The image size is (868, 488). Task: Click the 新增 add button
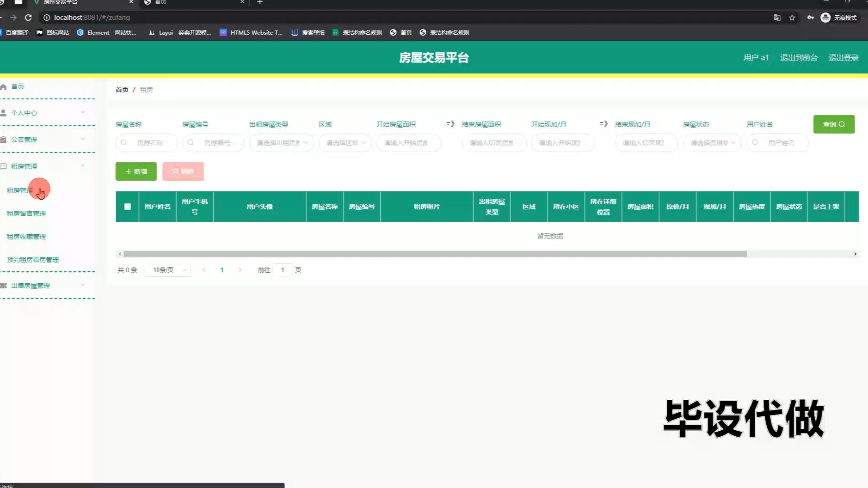tap(136, 171)
